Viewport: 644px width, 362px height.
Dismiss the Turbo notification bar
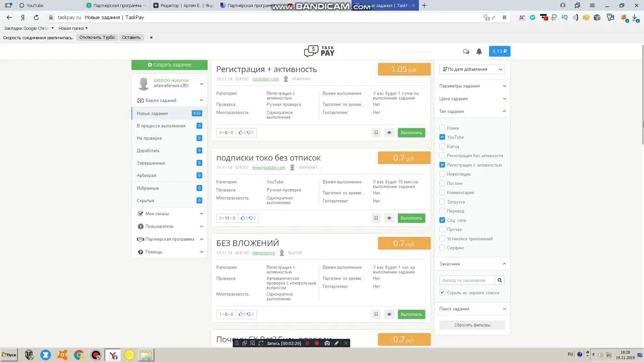click(x=151, y=37)
